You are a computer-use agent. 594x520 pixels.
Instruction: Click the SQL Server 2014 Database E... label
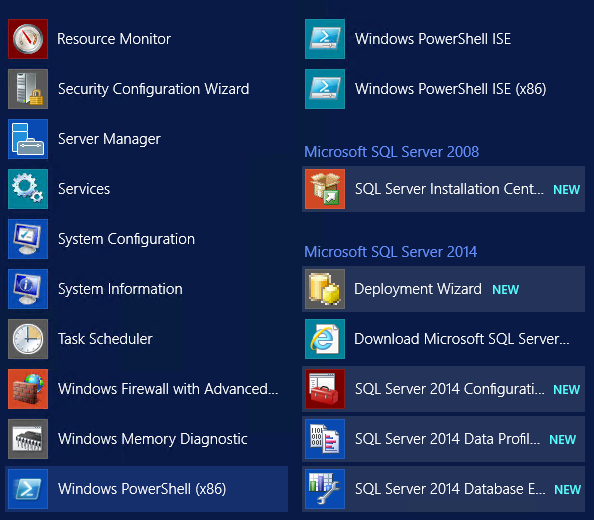pyautogui.click(x=450, y=489)
